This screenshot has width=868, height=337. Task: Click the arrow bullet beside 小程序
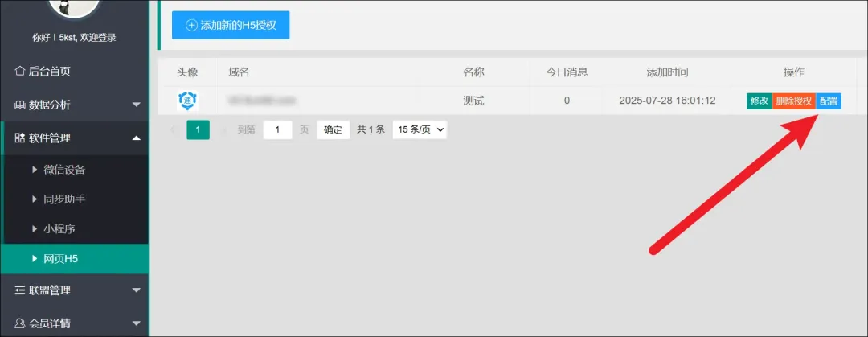[35, 228]
